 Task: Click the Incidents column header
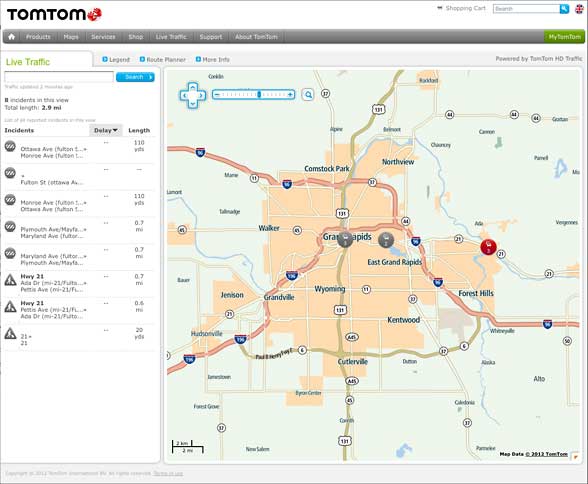19,130
